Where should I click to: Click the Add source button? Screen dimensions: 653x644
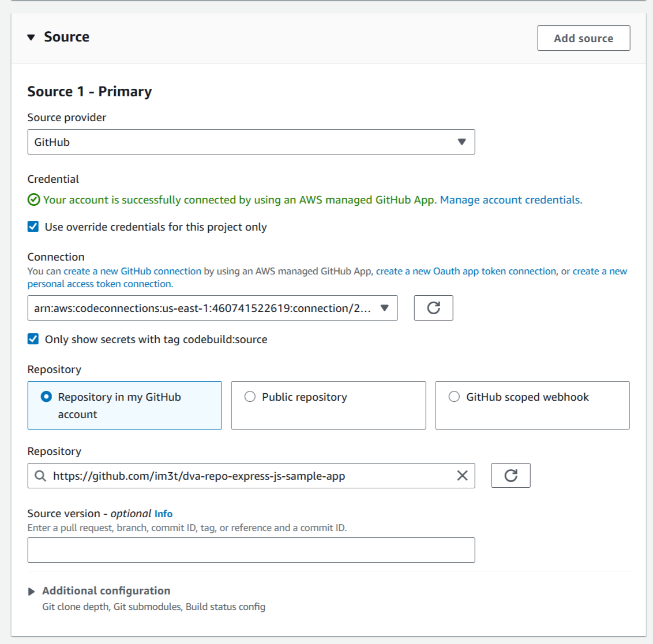[583, 38]
